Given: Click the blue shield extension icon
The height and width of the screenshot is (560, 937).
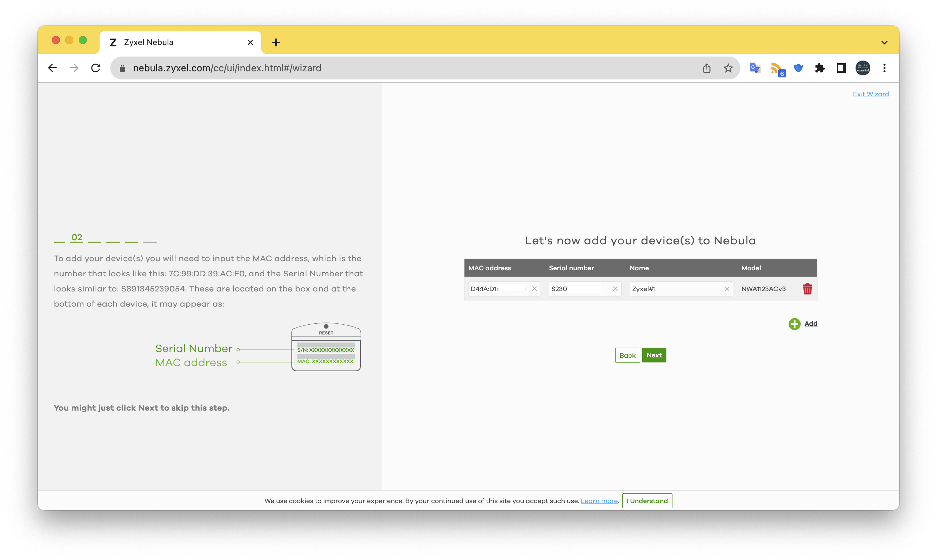Looking at the screenshot, I should pos(798,68).
